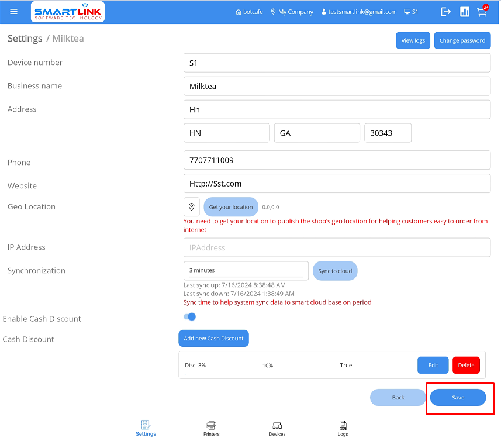Open the shopping cart icon
This screenshot has width=501, height=448.
482,12
